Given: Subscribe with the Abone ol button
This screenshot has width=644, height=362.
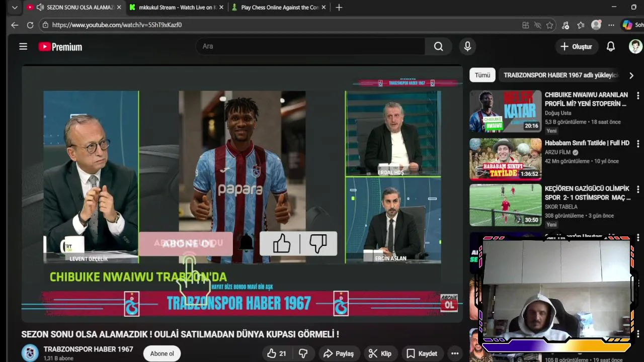Looking at the screenshot, I should pyautogui.click(x=162, y=353).
